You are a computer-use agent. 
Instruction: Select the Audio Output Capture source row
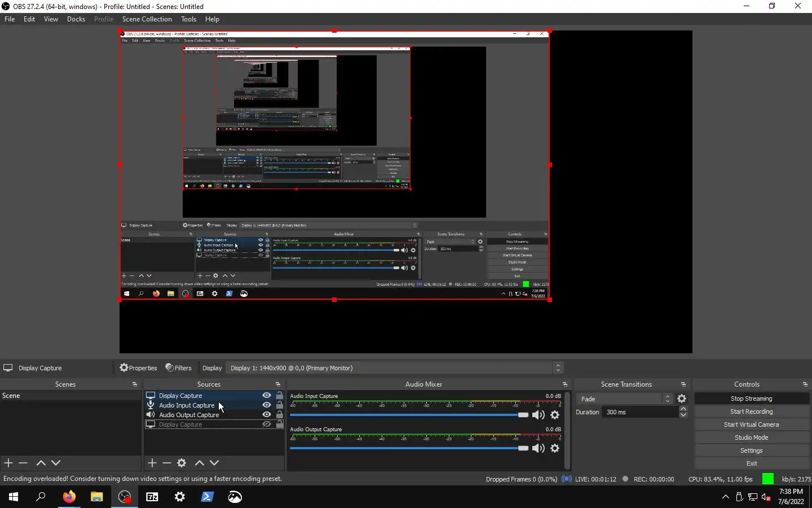[x=214, y=415]
